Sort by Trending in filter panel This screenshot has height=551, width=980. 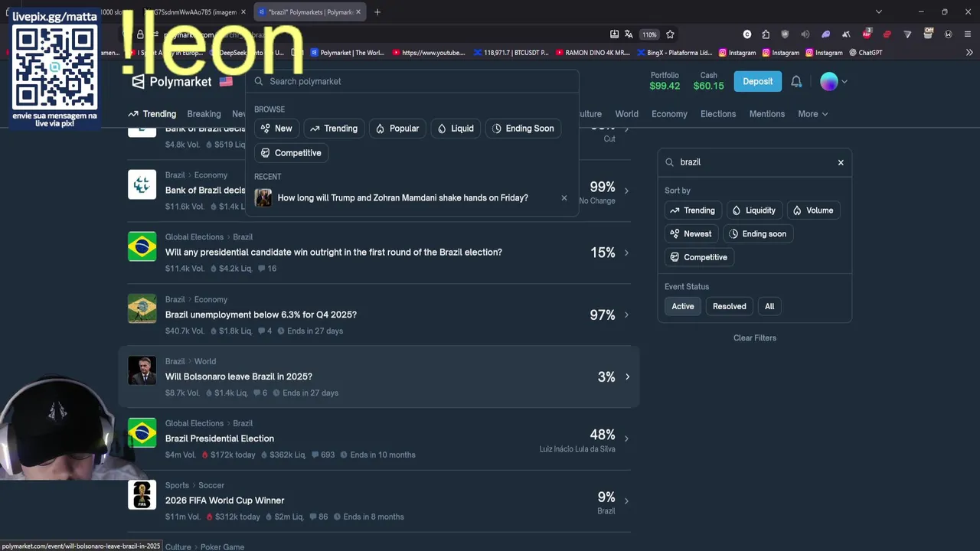click(x=693, y=210)
